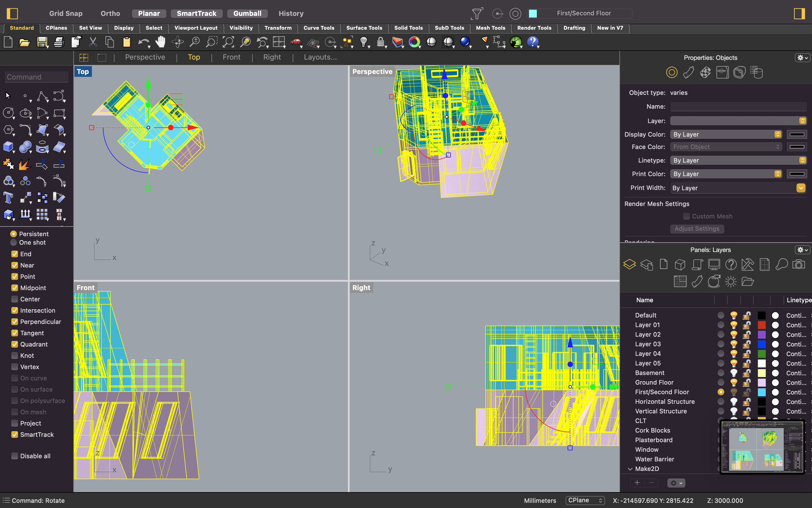Expand the Make2D layer group

[x=630, y=468]
